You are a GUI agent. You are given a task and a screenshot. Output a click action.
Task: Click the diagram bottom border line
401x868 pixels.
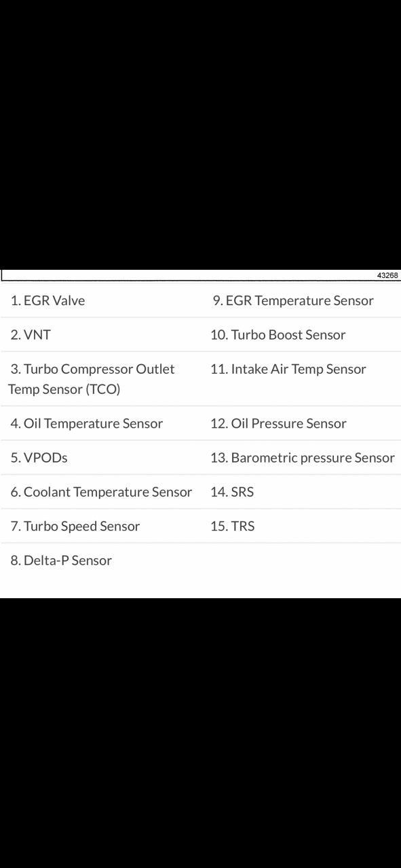(201, 280)
